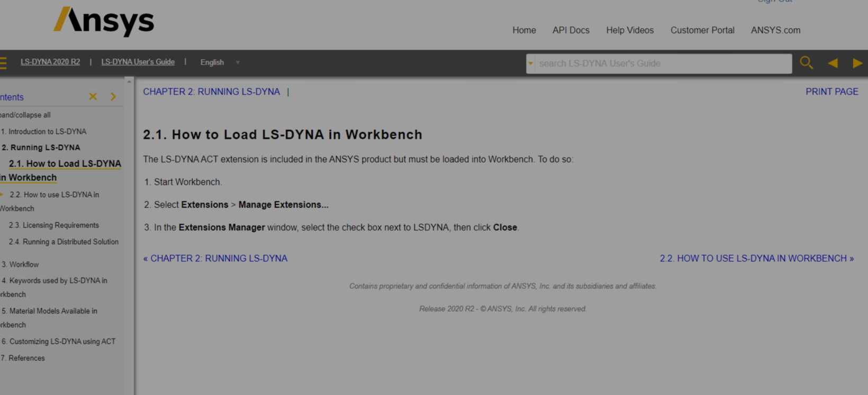The width and height of the screenshot is (868, 395).
Task: Open Help Videos
Action: pyautogui.click(x=630, y=30)
